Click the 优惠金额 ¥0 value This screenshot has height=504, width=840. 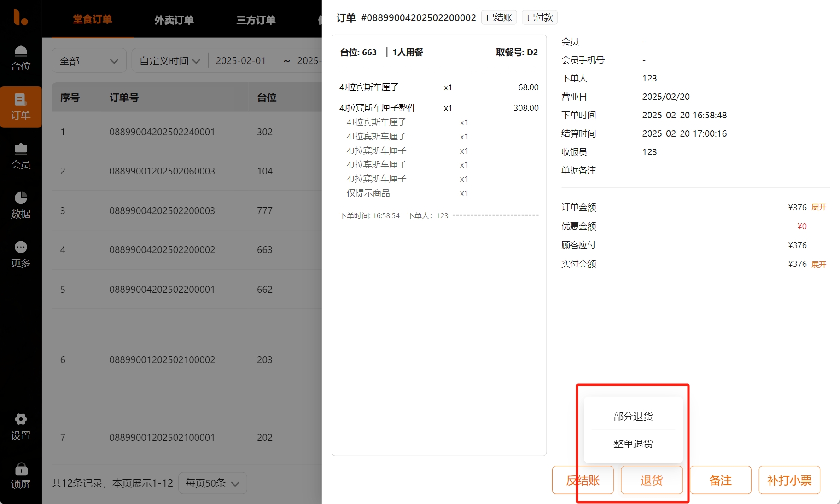tap(802, 226)
